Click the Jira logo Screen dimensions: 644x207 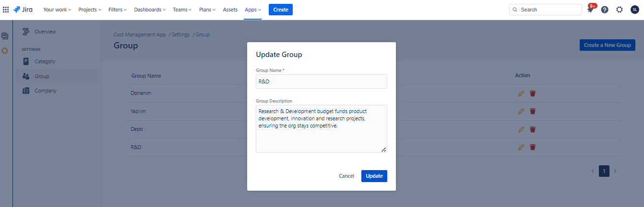pos(23,10)
